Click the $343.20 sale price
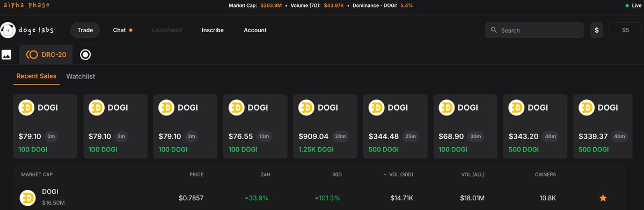 524,136
